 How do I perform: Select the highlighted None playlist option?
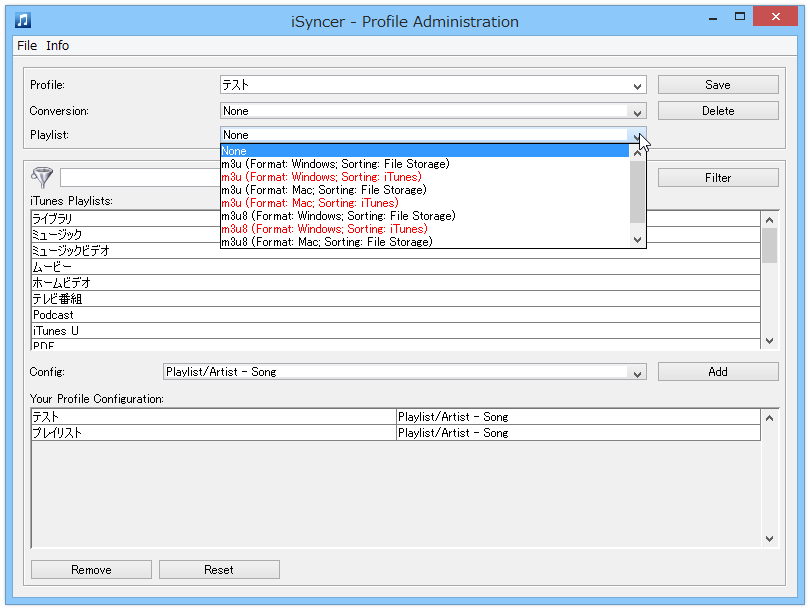click(425, 151)
